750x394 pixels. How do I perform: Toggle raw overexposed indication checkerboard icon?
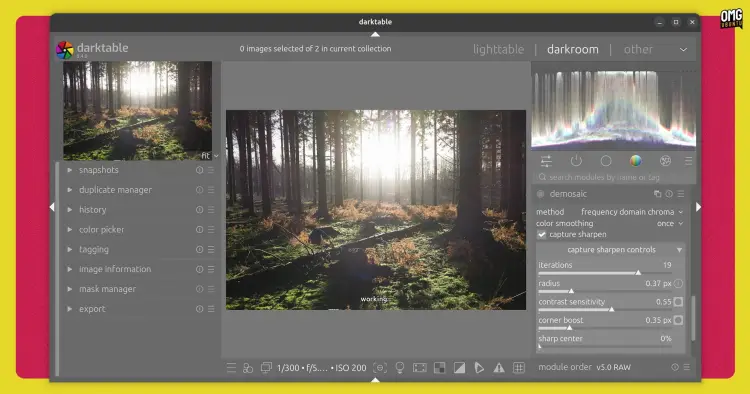pos(440,368)
